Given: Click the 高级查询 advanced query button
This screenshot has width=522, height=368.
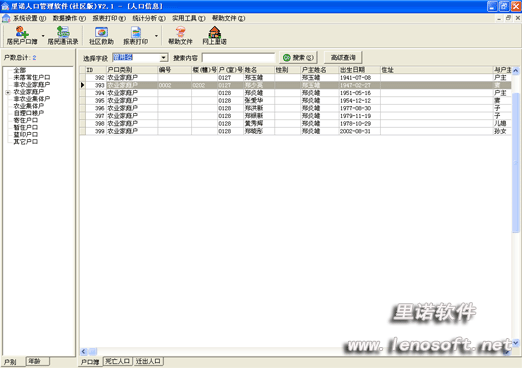Looking at the screenshot, I should coord(343,58).
